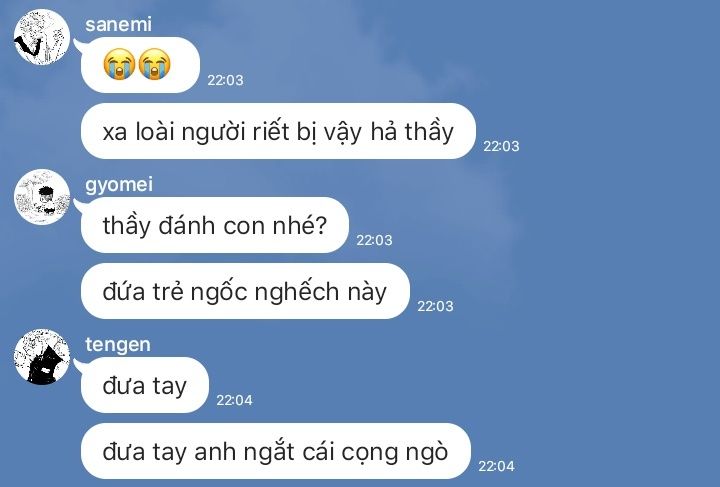Tap the gyomei sender name
This screenshot has height=487, width=720.
point(119,185)
